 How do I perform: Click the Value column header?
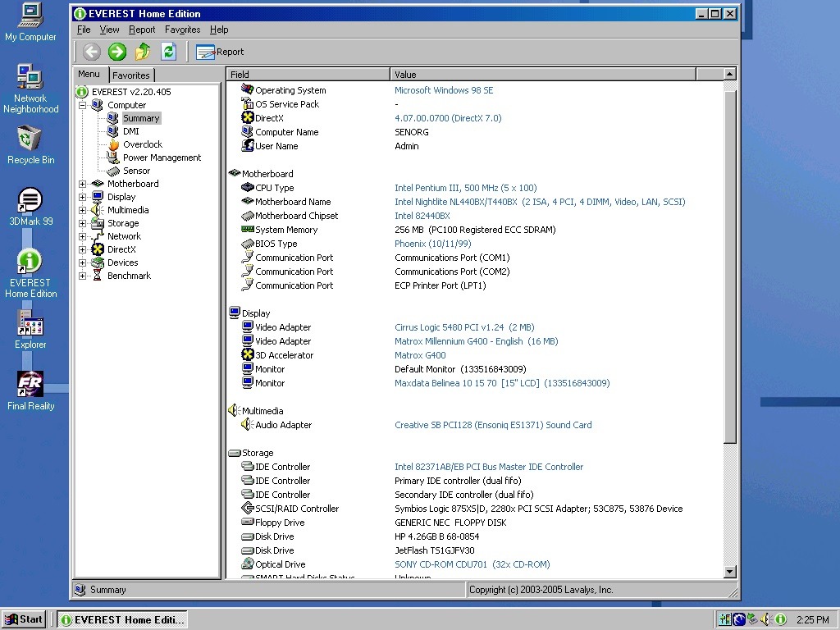[x=543, y=74]
